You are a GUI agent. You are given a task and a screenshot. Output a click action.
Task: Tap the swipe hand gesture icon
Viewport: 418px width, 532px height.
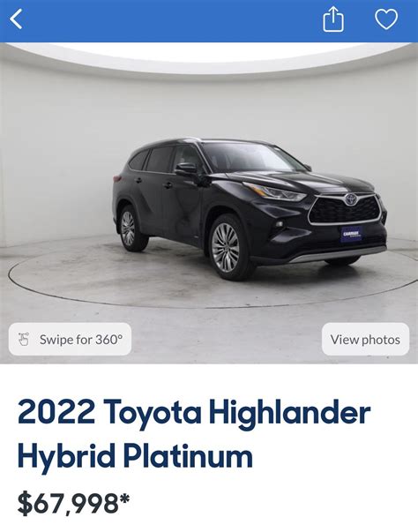click(24, 340)
